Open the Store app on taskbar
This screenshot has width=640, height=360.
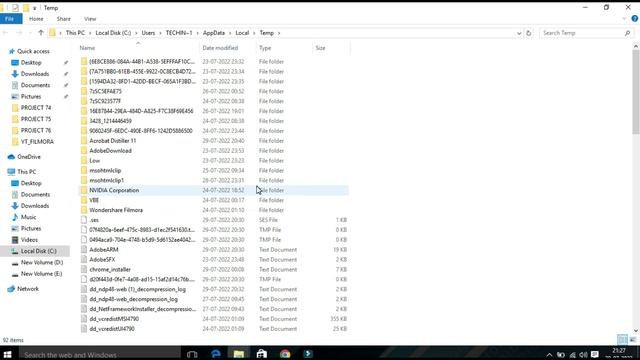262,354
